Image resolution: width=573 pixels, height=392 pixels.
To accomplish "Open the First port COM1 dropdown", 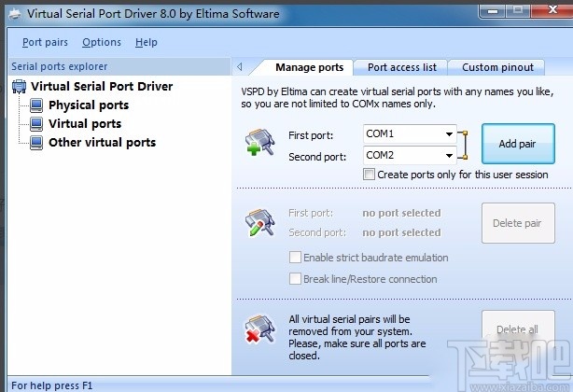I will point(449,134).
